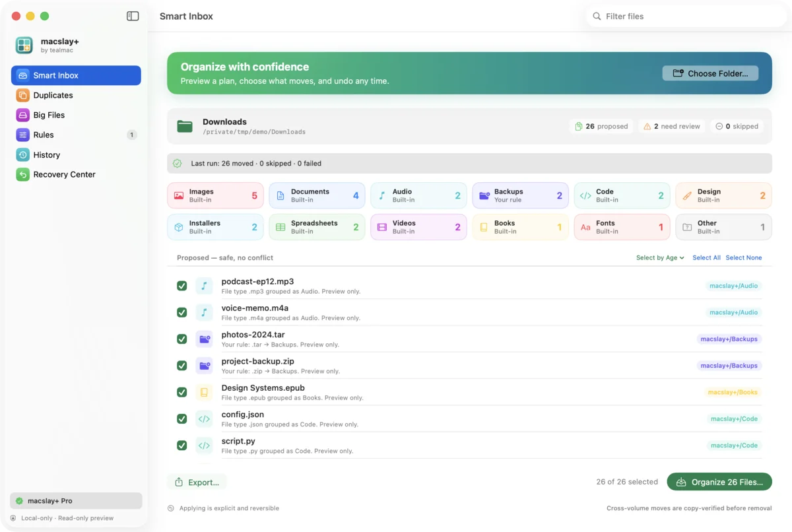Click backup folder icon for project-backup.zip
Viewport: 792px width, 532px height.
point(204,366)
